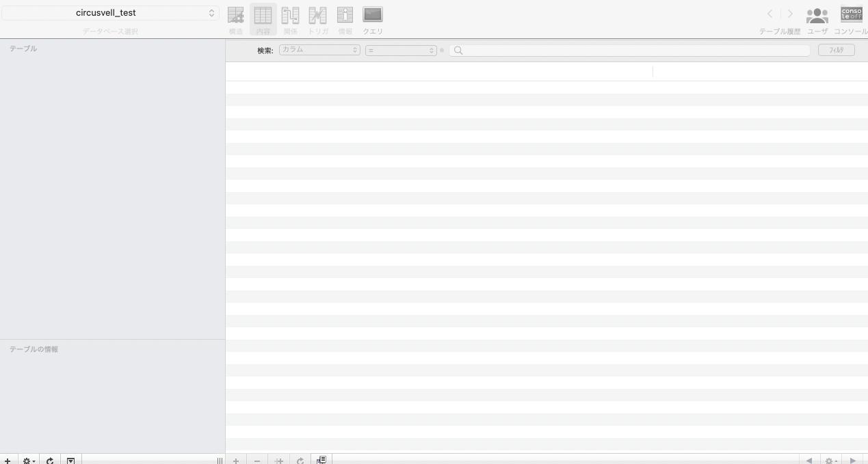Click the フィルタ (Filter) button
The width and height of the screenshot is (868, 464).
[x=836, y=50]
